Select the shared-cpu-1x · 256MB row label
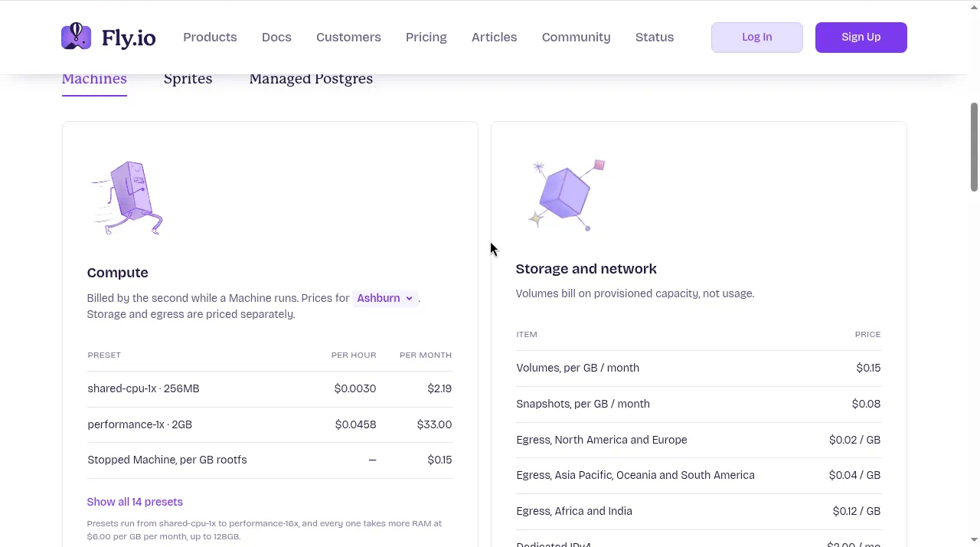Image resolution: width=980 pixels, height=547 pixels. click(143, 388)
